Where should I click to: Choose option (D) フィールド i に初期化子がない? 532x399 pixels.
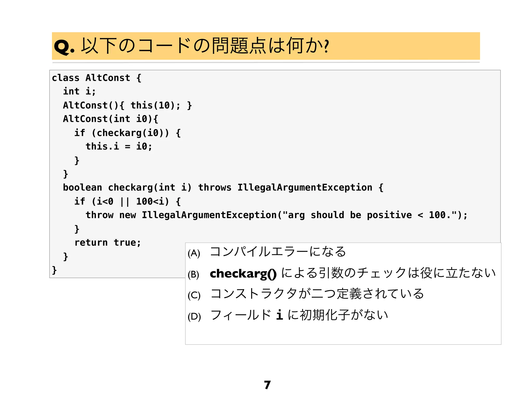point(288,315)
